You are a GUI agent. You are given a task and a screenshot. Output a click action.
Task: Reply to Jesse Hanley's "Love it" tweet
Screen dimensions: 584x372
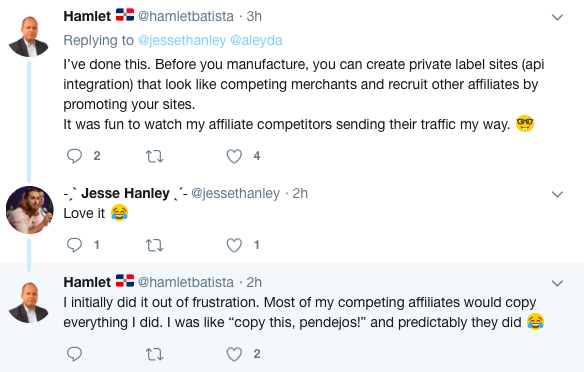(x=74, y=245)
